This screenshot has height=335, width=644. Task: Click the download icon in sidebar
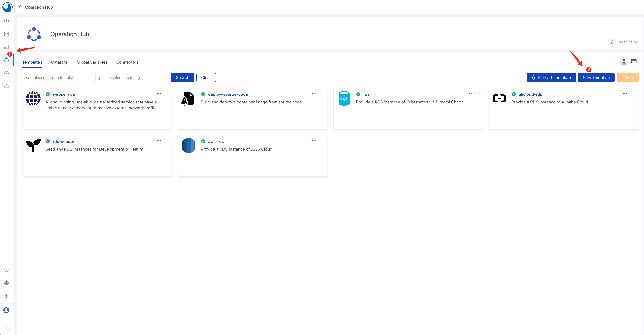point(6,296)
